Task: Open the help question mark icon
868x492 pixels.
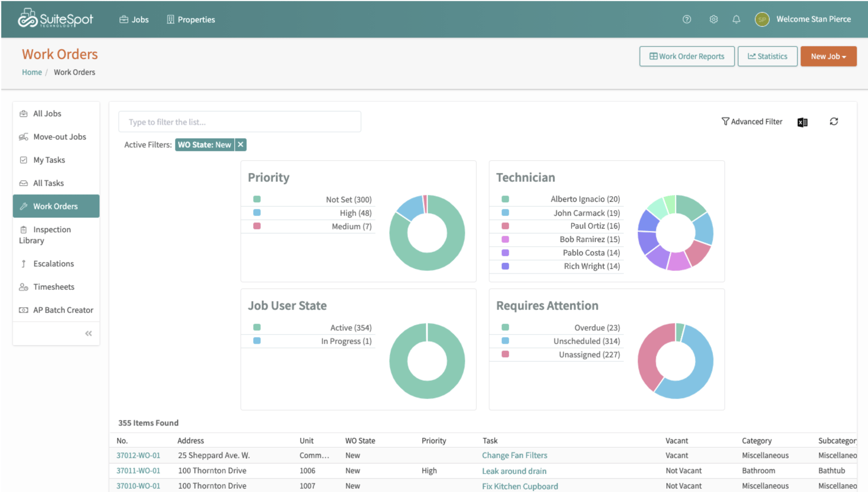Action: pos(687,19)
